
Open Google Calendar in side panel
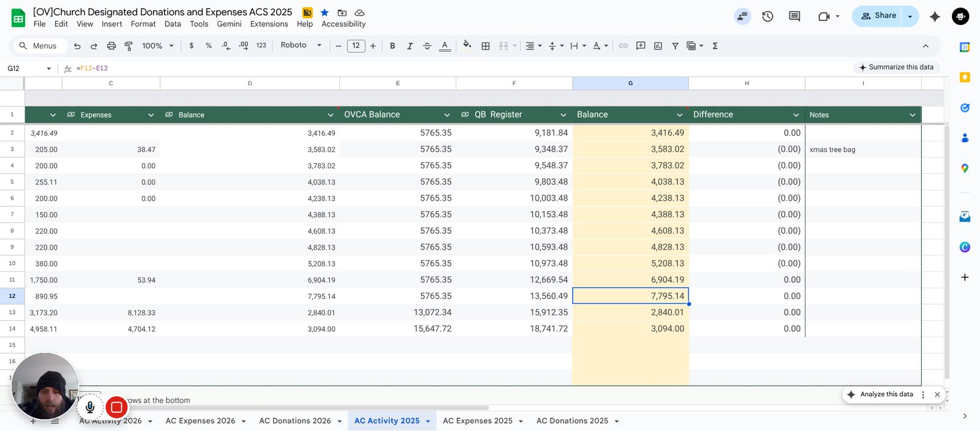[965, 47]
